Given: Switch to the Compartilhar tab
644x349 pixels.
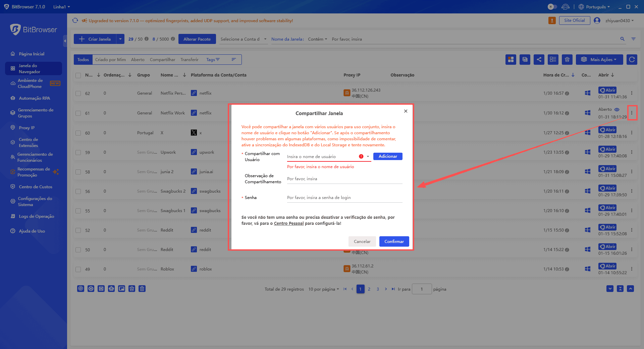Looking at the screenshot, I should (x=162, y=59).
